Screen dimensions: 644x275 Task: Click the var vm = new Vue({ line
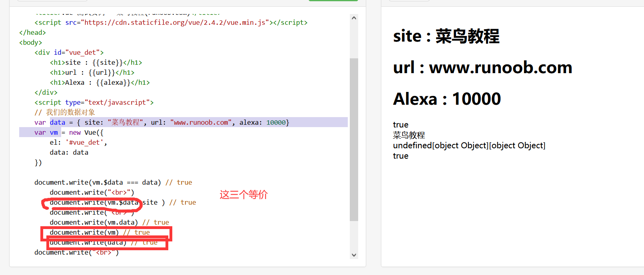(x=69, y=132)
